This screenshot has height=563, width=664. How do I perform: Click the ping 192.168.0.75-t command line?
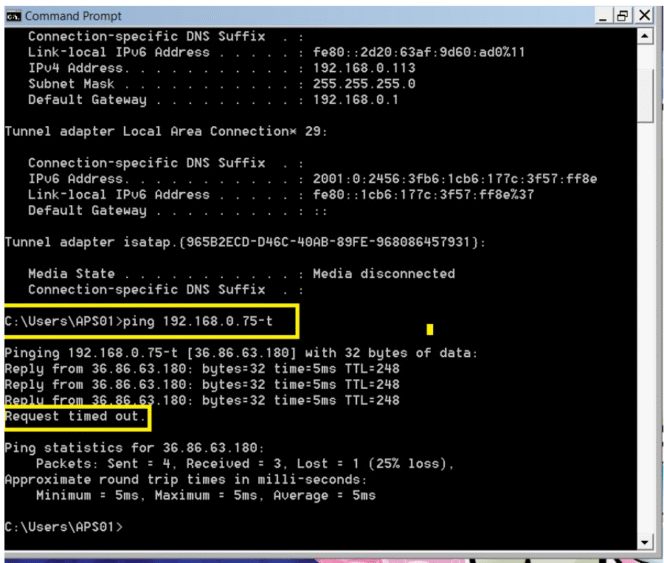tap(139, 321)
